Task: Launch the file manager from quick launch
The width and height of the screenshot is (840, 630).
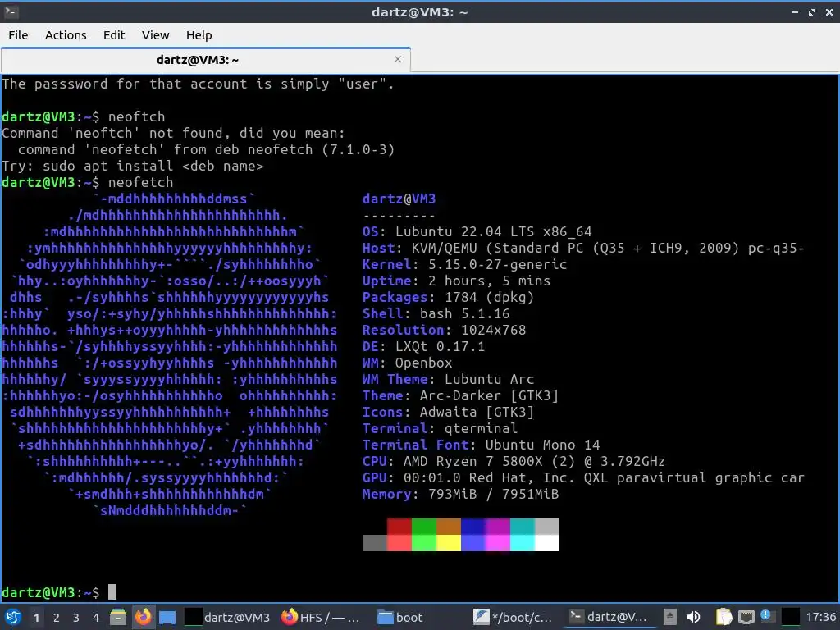Action: click(x=118, y=617)
